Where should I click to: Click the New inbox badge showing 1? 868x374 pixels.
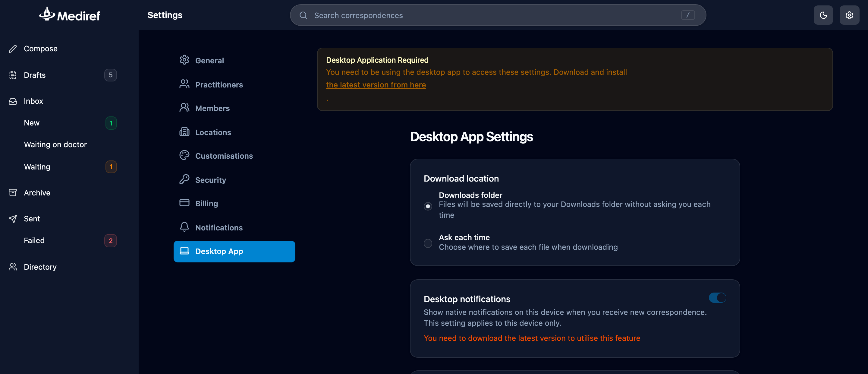coord(111,123)
